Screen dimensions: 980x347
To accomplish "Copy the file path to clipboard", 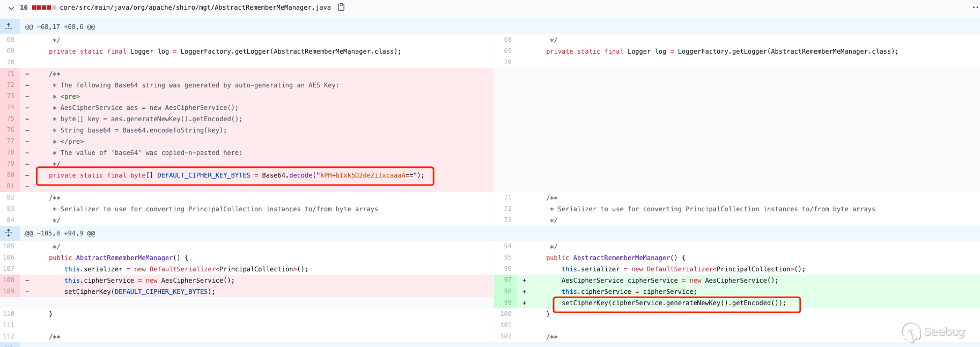I will 341,8.
